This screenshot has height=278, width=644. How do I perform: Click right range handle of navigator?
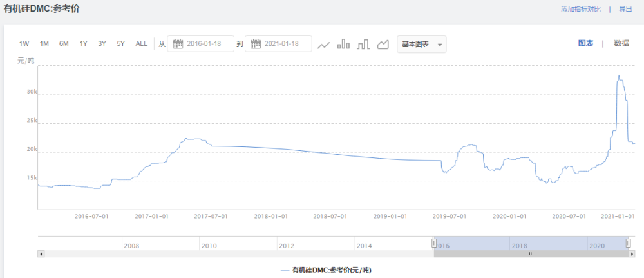(x=628, y=243)
